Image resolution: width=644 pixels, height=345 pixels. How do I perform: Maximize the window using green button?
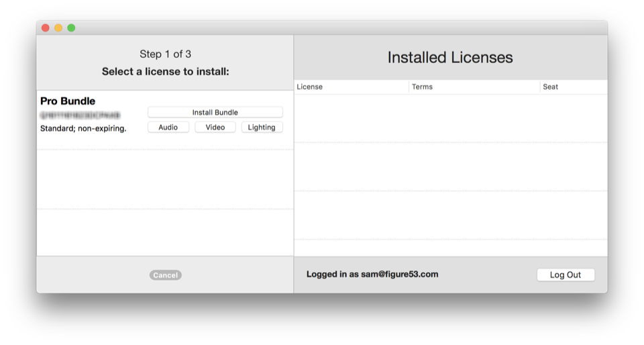71,28
